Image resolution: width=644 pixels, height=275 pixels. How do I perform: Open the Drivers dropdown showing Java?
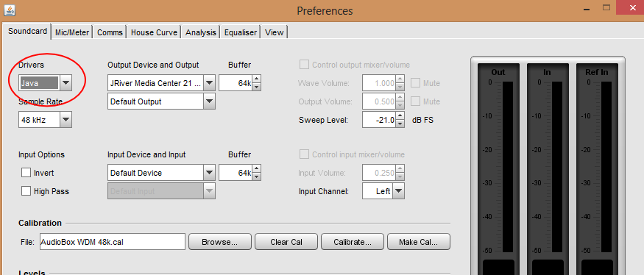tap(45, 83)
